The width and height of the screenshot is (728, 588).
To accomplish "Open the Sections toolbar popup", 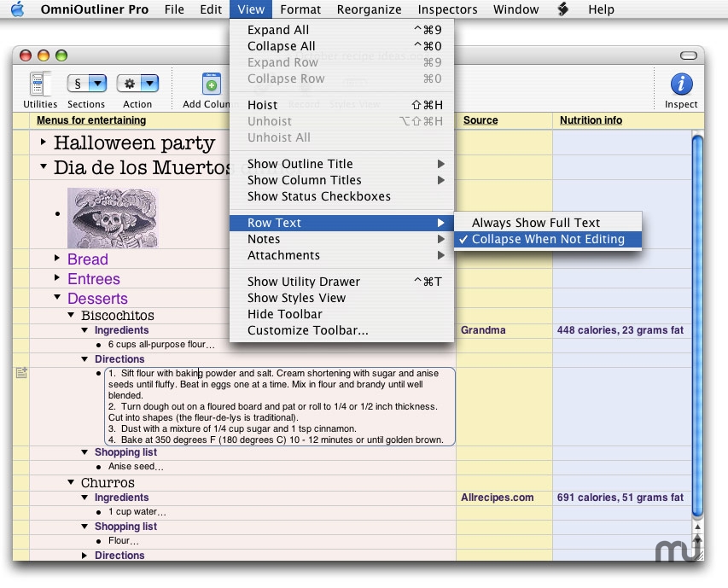I will (86, 84).
